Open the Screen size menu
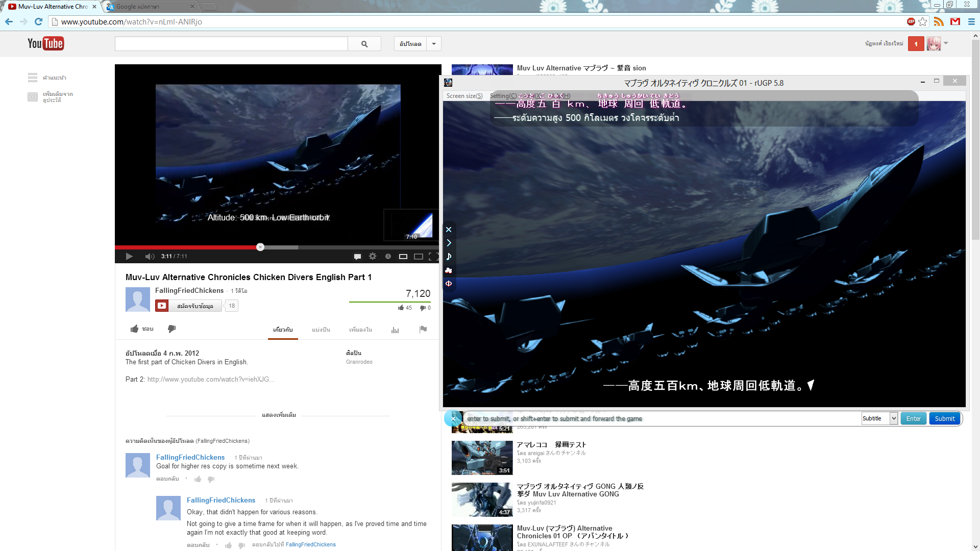Image resolution: width=980 pixels, height=551 pixels. [x=464, y=96]
